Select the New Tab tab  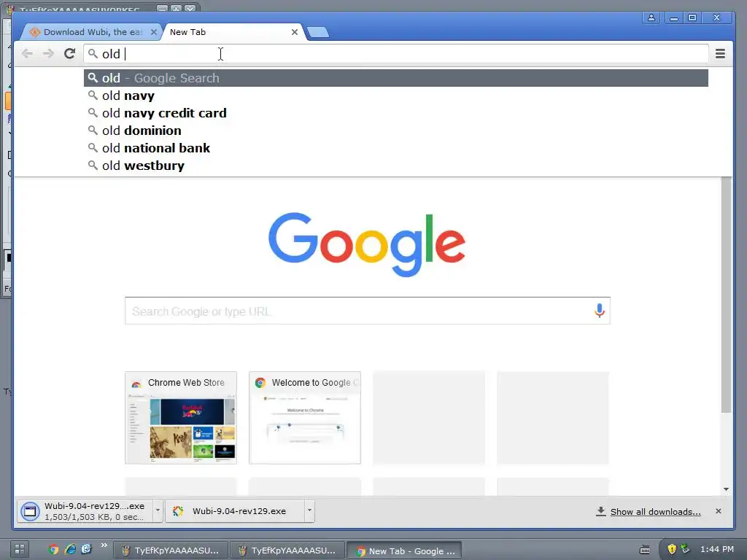tap(228, 32)
